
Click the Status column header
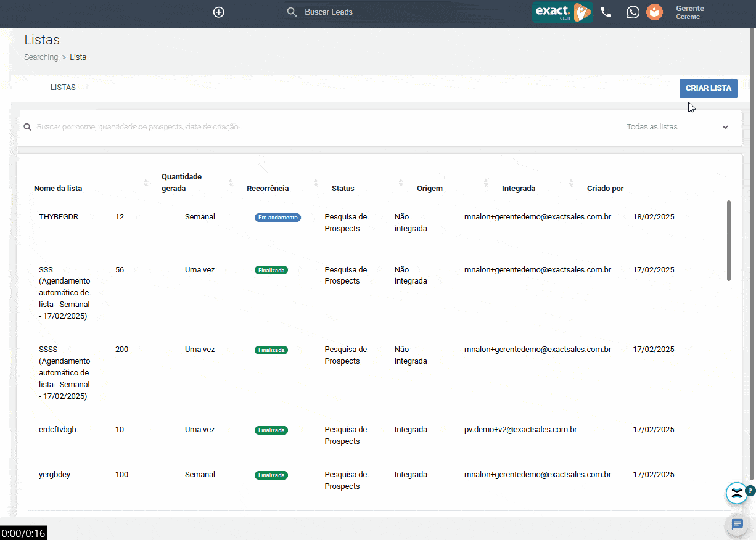point(343,189)
